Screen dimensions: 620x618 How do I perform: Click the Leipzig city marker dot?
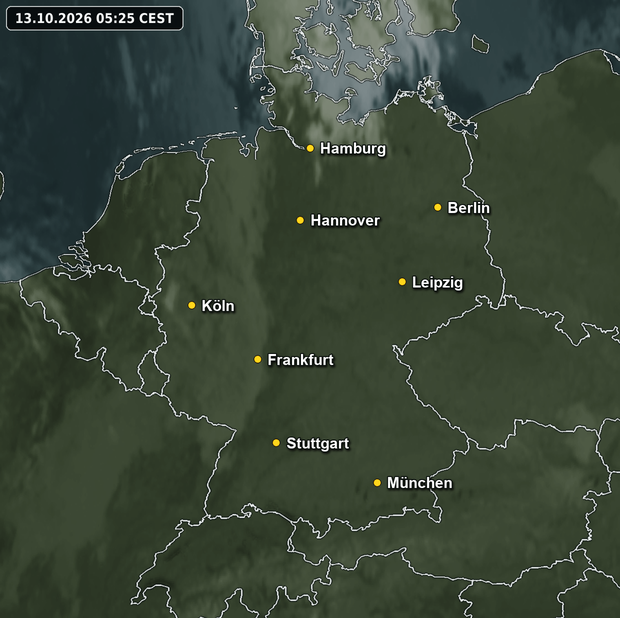[402, 282]
